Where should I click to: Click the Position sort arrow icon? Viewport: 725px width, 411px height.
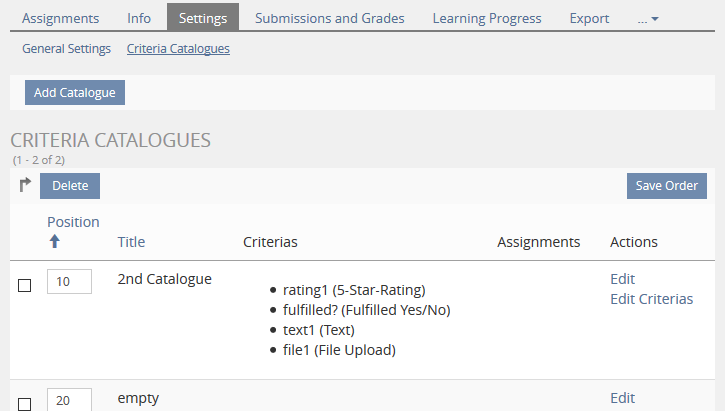[x=55, y=241]
